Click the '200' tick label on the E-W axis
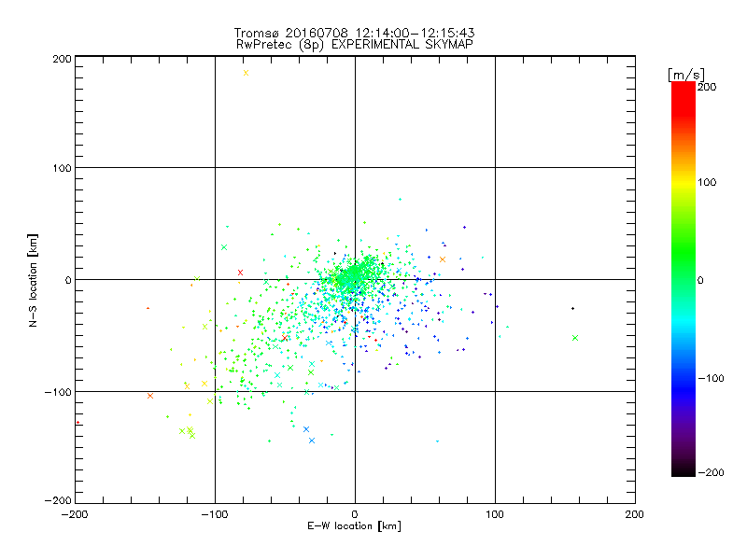Image resolution: width=747 pixels, height=560 pixels. [635, 514]
